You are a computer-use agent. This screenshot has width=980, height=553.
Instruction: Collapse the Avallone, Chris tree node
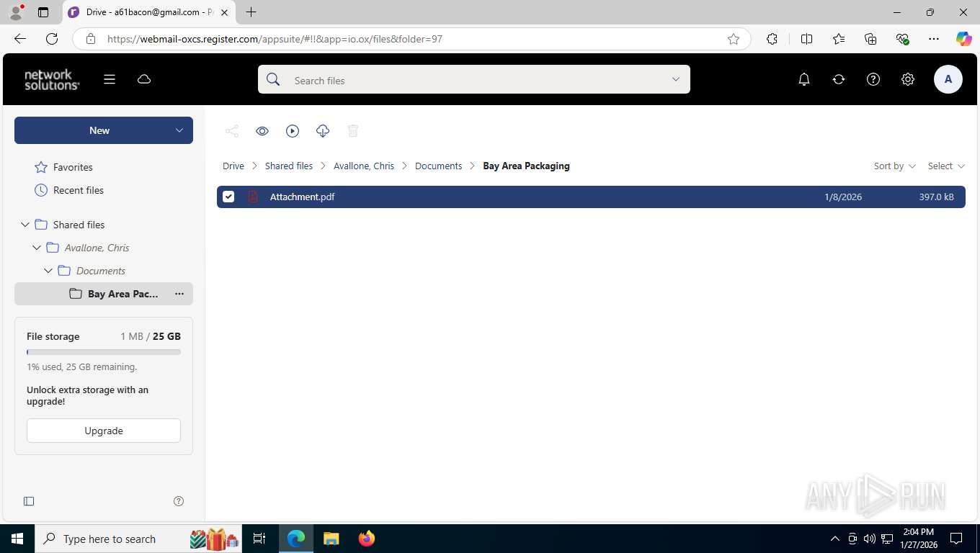click(37, 248)
